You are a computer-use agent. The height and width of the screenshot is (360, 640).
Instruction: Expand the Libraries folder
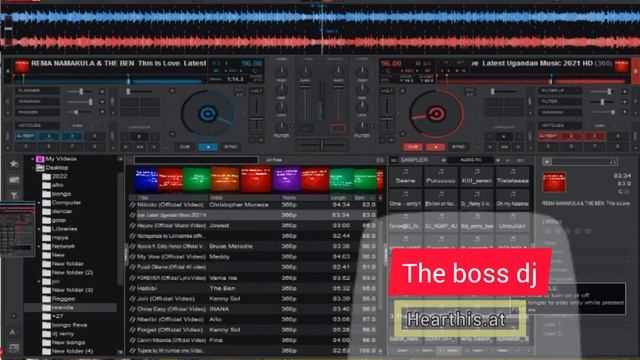point(40,229)
